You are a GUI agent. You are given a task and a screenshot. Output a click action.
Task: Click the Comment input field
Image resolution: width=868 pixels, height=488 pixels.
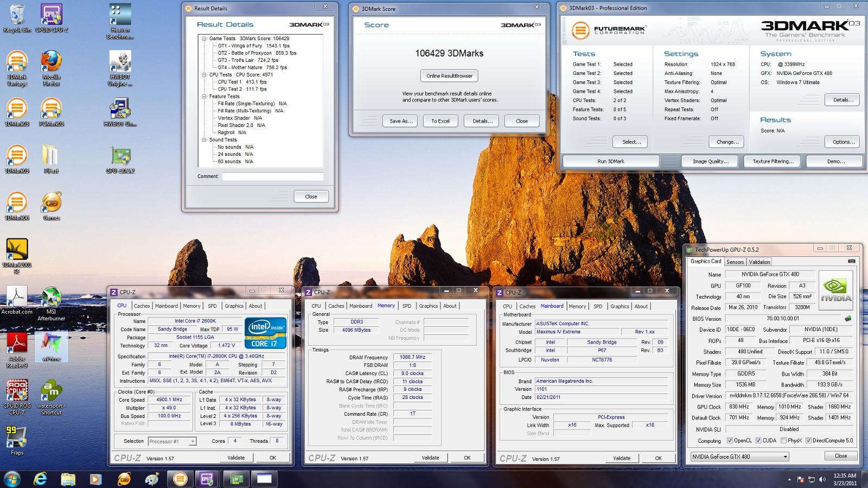273,176
